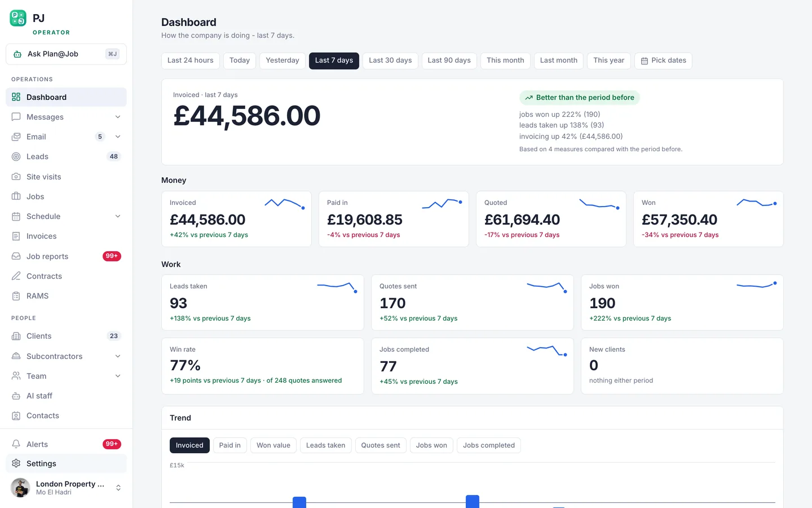Click the Site visits camera icon

16,177
